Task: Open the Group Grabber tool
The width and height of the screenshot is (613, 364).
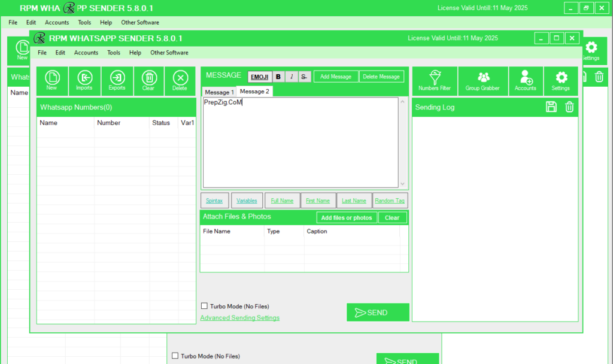Action: tap(483, 81)
